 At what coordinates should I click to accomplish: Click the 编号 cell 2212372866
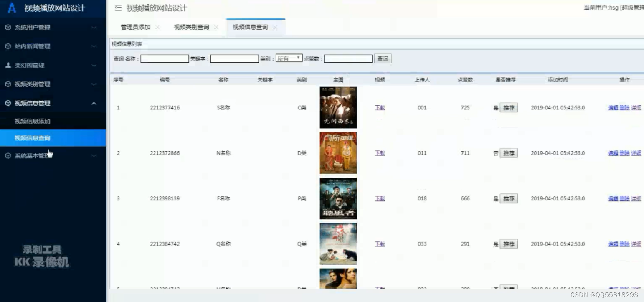pos(165,153)
